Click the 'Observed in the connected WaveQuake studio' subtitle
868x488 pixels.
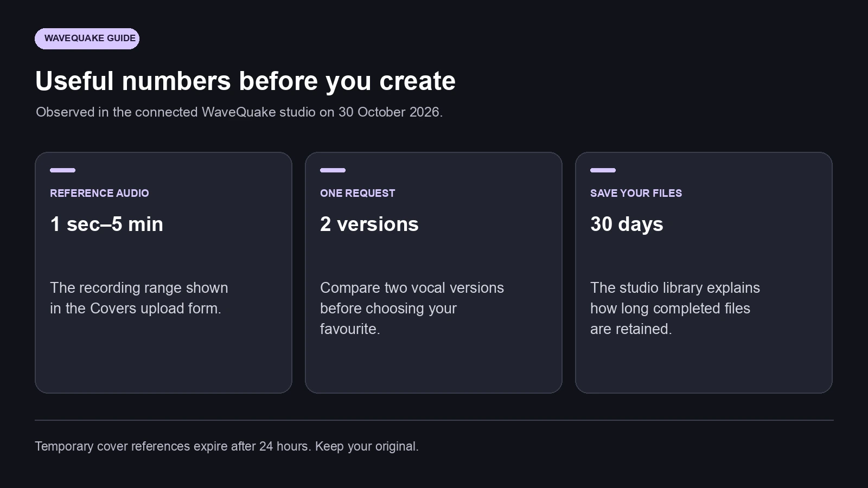pos(239,112)
